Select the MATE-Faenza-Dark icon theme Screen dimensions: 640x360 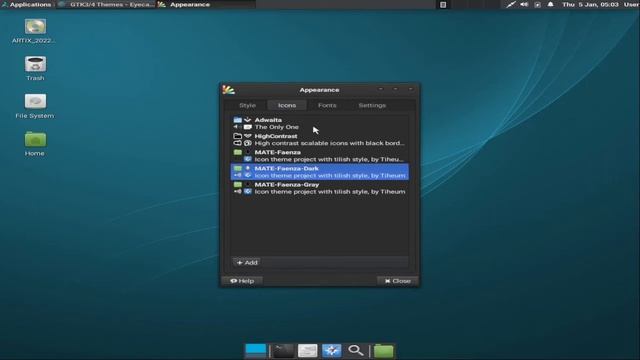320,172
